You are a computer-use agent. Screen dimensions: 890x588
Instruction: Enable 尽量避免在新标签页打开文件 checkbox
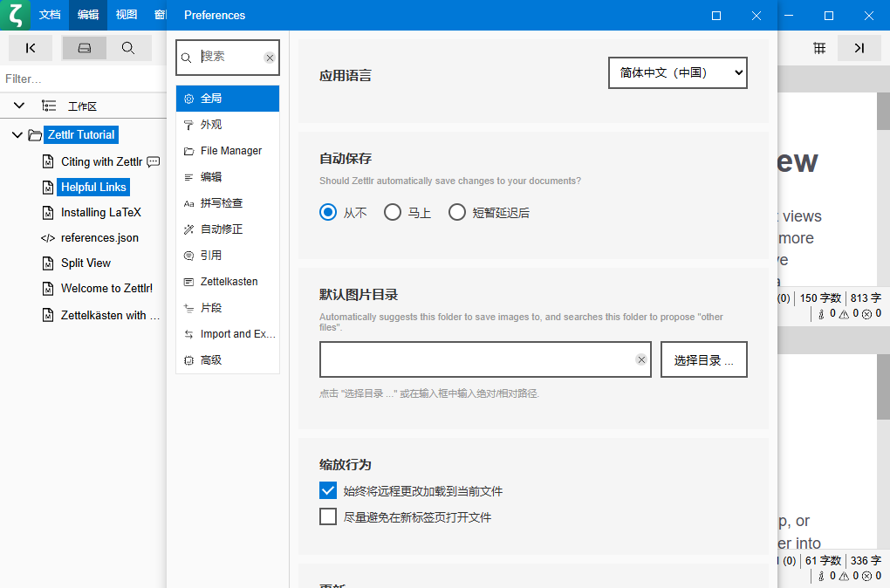[328, 516]
